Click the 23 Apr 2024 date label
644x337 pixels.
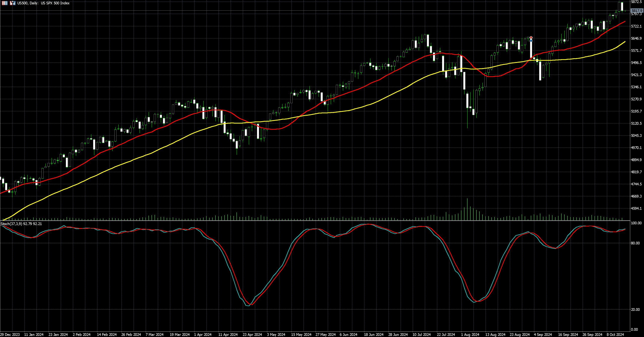(252, 335)
